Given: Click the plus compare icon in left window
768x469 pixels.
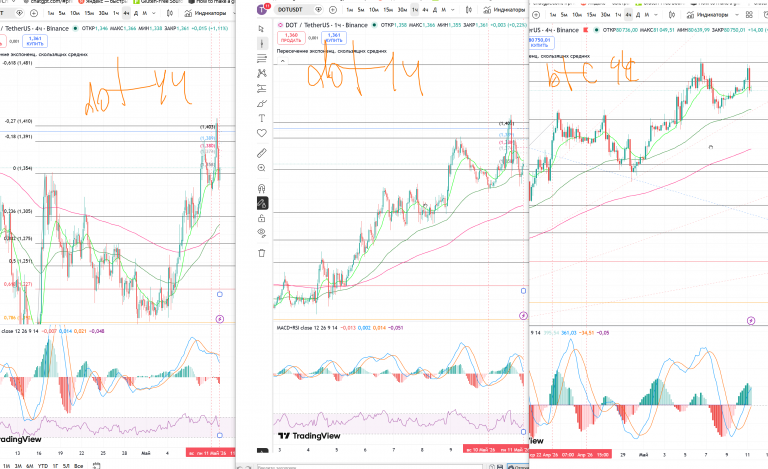Looking at the screenshot, I should [x=34, y=13].
